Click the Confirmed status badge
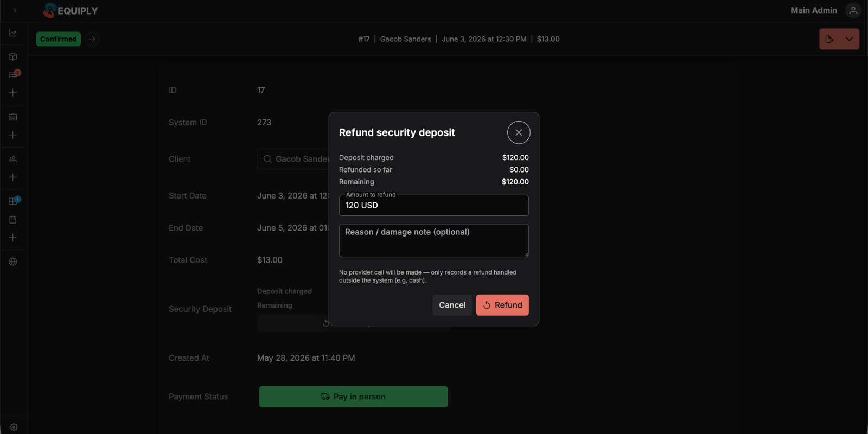The height and width of the screenshot is (434, 868). [x=59, y=39]
